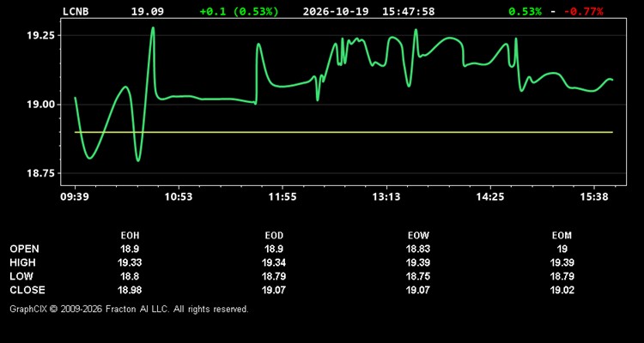Click the timestamp 15:47:58

(408, 11)
